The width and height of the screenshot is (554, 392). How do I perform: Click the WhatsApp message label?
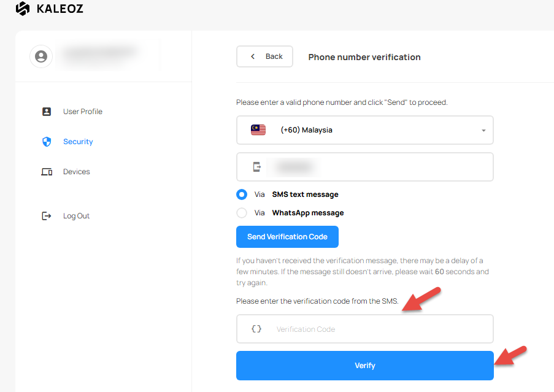click(x=308, y=213)
